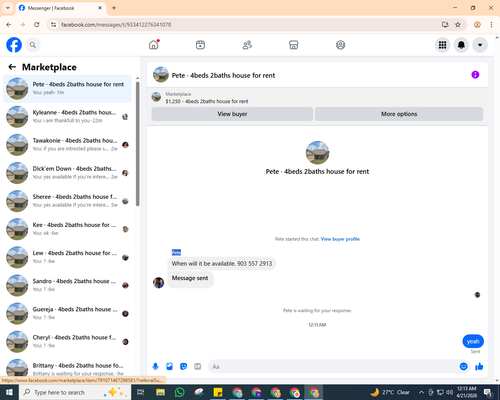Open the Pete conversation in list
The width and height of the screenshot is (500, 400).
(67, 89)
